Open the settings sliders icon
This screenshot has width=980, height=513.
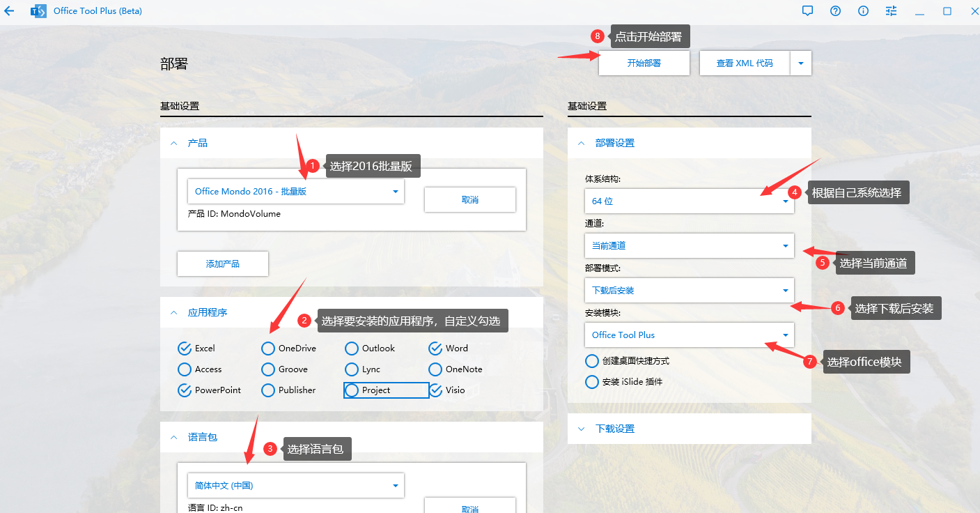tap(891, 11)
